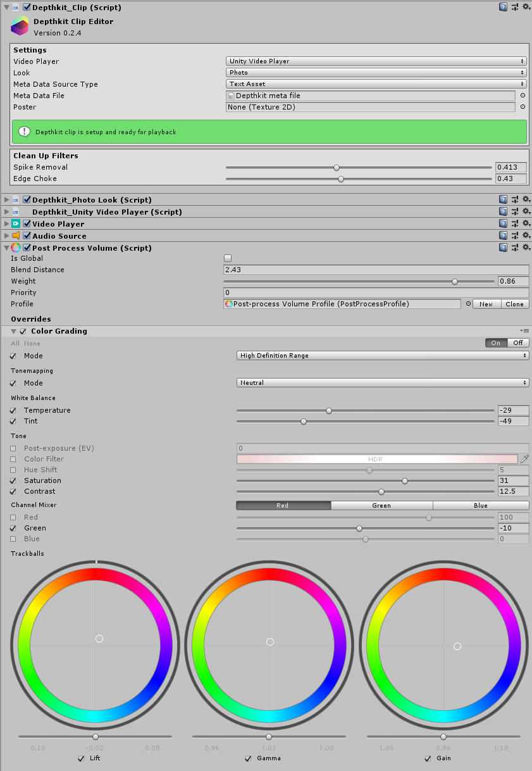
Task: Click the Audio Source component icon
Action: tap(16, 235)
